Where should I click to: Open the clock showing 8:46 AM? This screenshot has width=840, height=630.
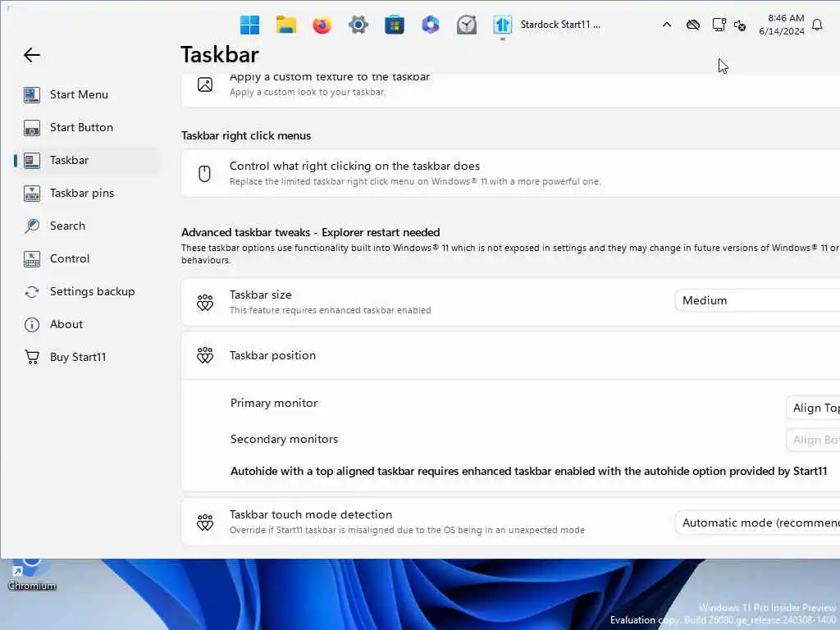[782, 25]
